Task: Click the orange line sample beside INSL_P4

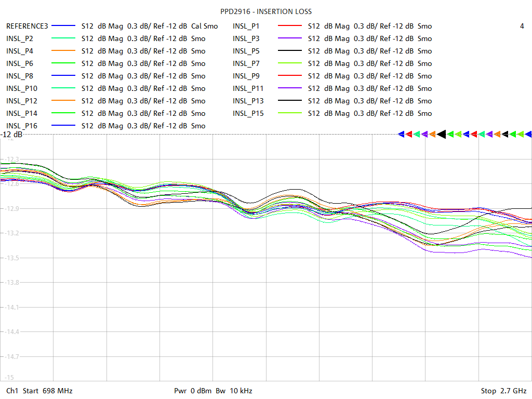Action: tap(63, 50)
